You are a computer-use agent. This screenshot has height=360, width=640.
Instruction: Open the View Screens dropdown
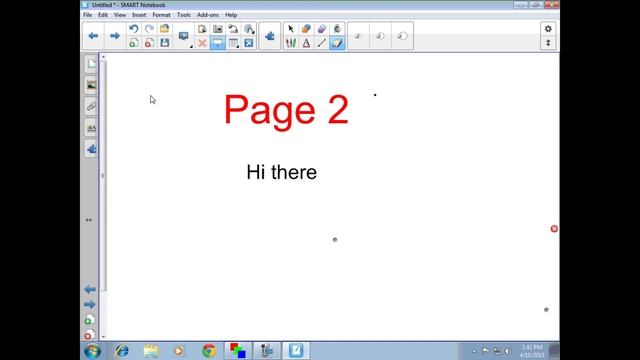click(x=184, y=36)
